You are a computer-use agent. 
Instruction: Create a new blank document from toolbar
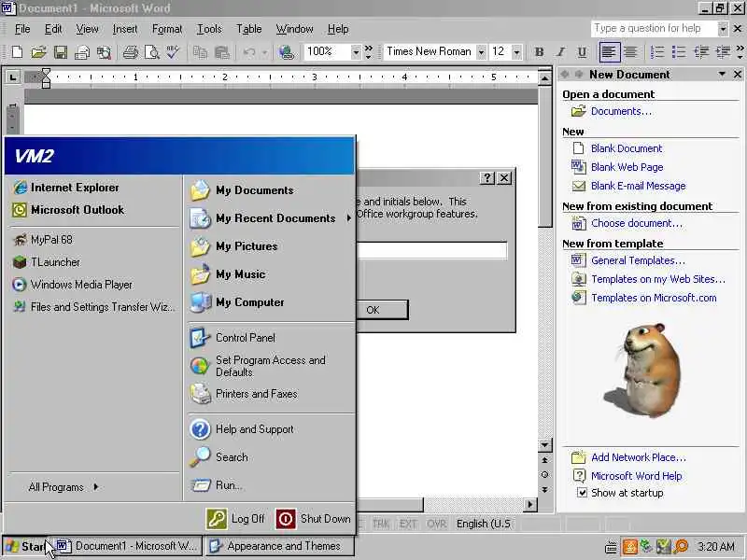17,52
